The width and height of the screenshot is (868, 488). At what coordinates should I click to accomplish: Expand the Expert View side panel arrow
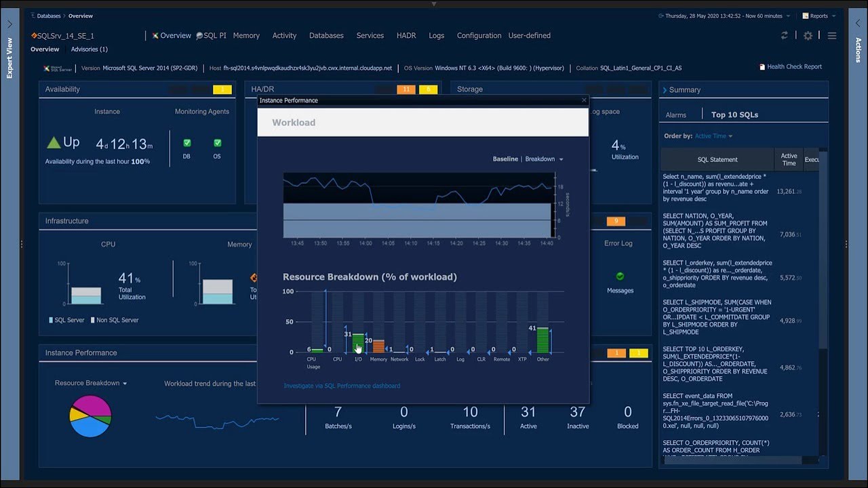click(9, 24)
